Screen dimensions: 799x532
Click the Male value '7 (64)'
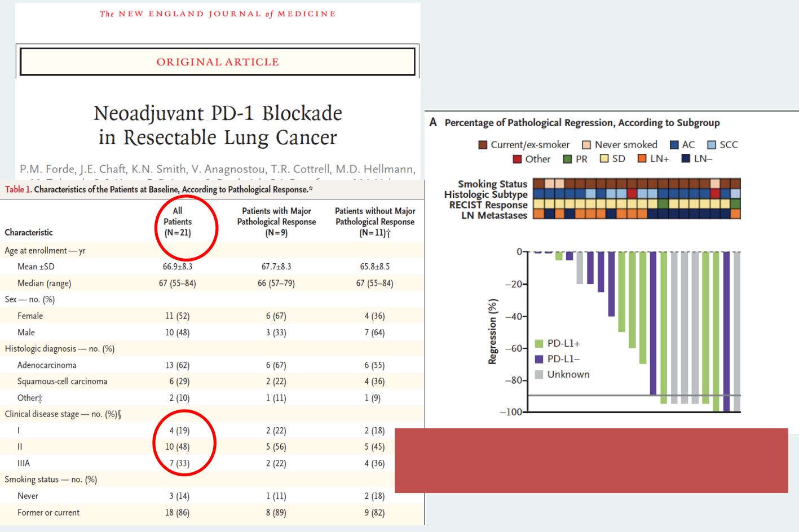(x=375, y=333)
